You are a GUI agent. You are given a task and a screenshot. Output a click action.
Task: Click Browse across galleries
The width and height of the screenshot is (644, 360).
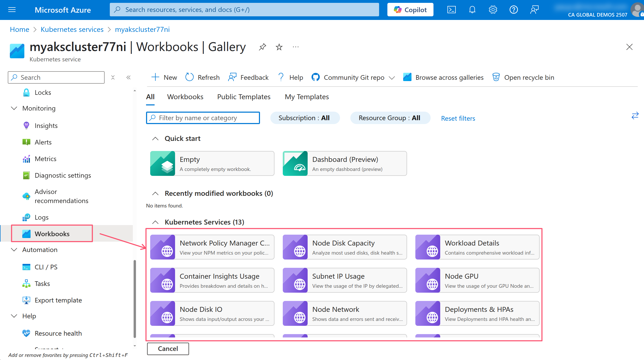click(443, 77)
